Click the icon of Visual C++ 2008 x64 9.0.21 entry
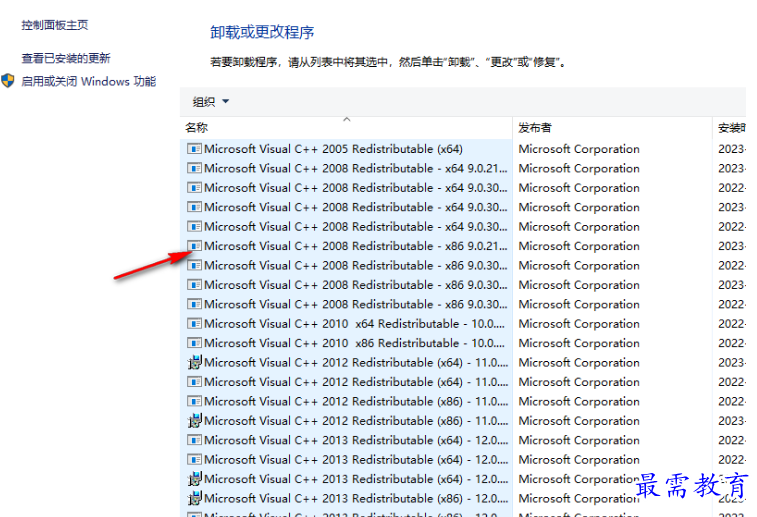Image resolution: width=757 pixels, height=517 pixels. pos(194,168)
